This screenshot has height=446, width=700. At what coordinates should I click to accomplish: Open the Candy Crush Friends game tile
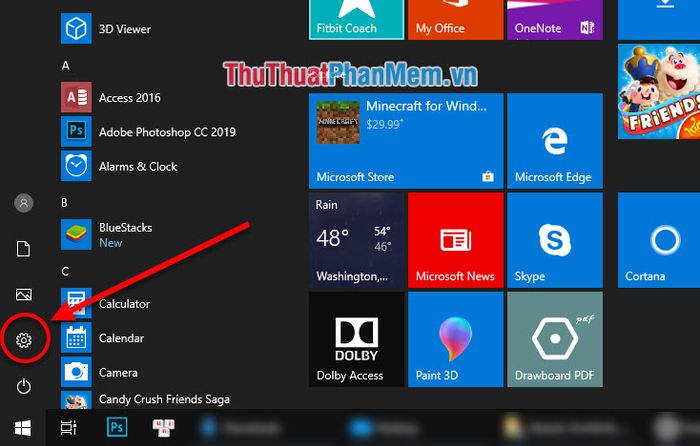tap(659, 92)
